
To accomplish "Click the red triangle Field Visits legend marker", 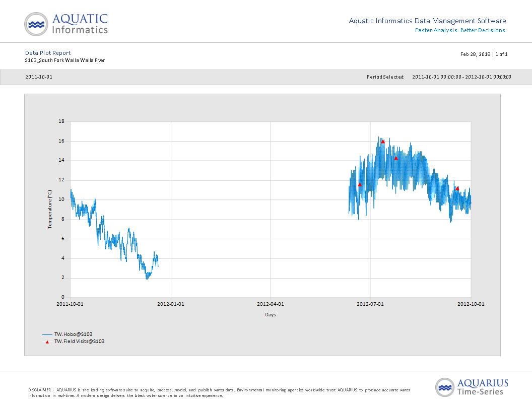I will click(x=47, y=342).
